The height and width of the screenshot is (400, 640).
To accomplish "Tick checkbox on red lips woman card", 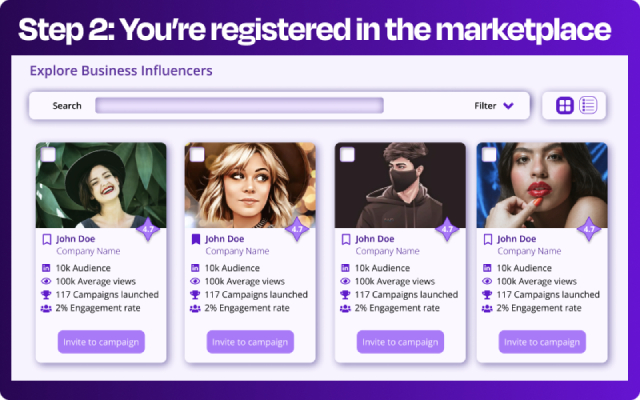I will 489,154.
